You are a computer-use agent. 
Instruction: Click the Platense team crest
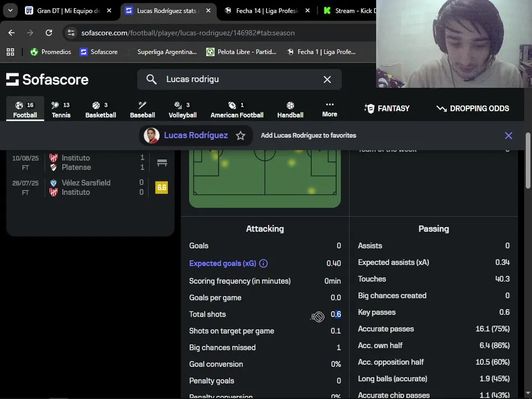point(53,167)
